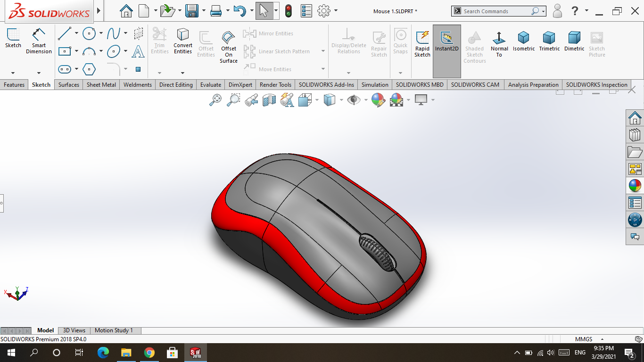Expand the Line tool dropdown arrow
Viewport: 644px width, 362px height.
76,33
